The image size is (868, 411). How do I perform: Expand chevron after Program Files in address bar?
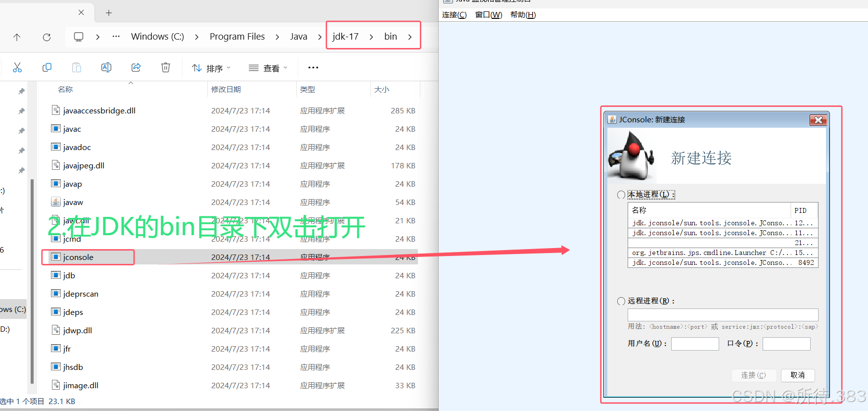click(277, 37)
